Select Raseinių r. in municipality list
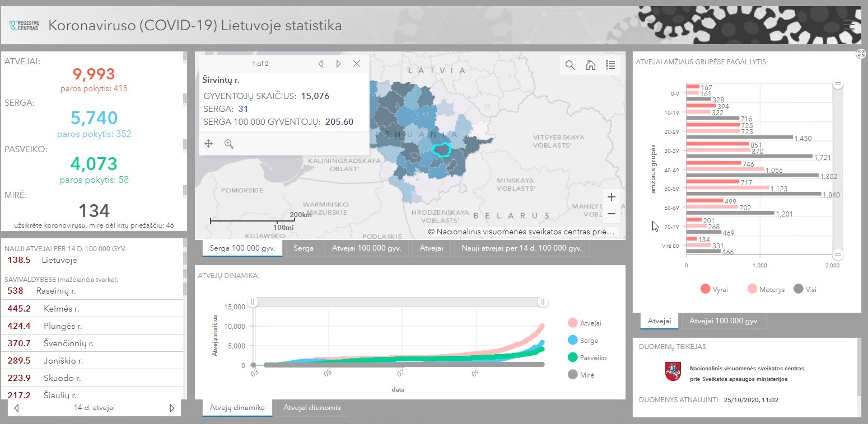This screenshot has height=424, width=868. [x=56, y=291]
